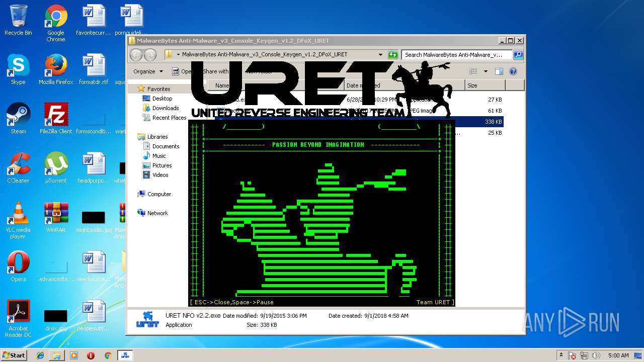Select the formatdr.rtf document icon
Image resolution: width=644 pixels, height=362 pixels.
[x=94, y=69]
